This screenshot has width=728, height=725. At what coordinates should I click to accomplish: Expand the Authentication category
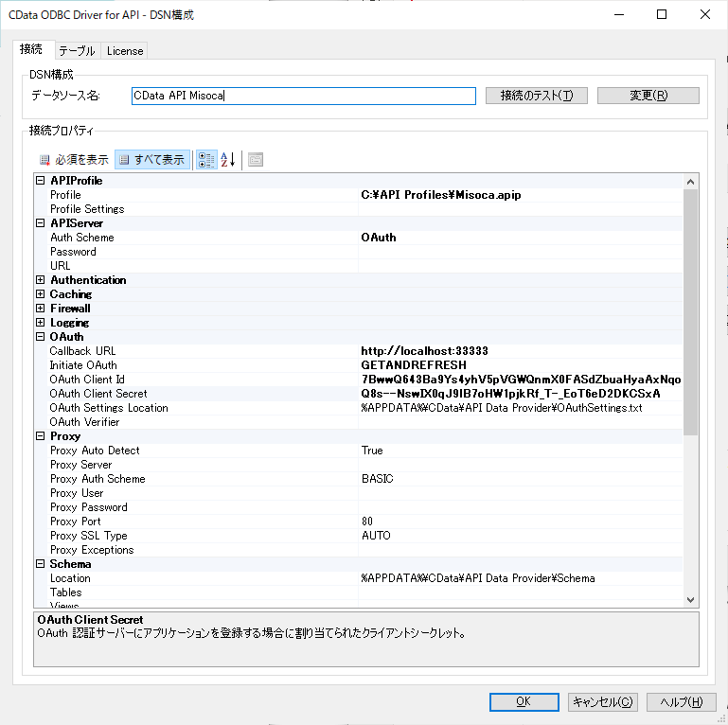coord(41,280)
